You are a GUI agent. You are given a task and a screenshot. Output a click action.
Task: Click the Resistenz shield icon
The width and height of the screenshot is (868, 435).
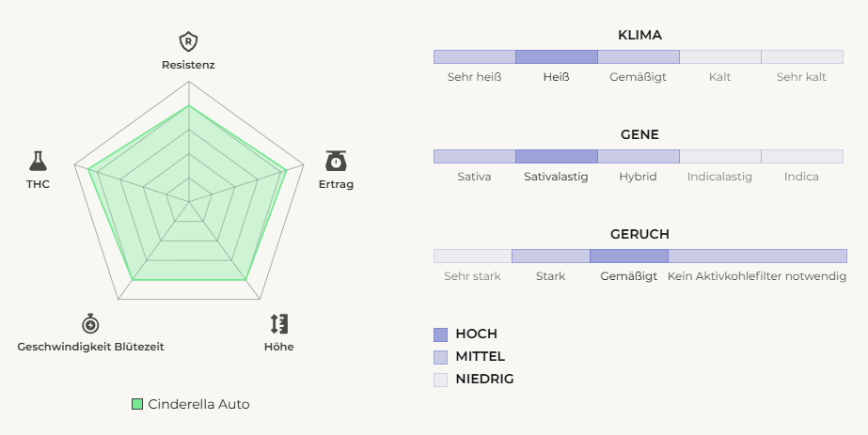click(x=188, y=40)
